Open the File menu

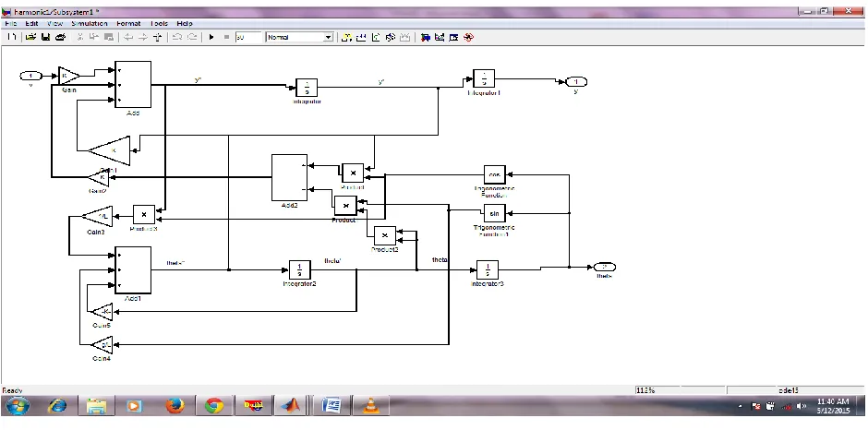tap(10, 23)
